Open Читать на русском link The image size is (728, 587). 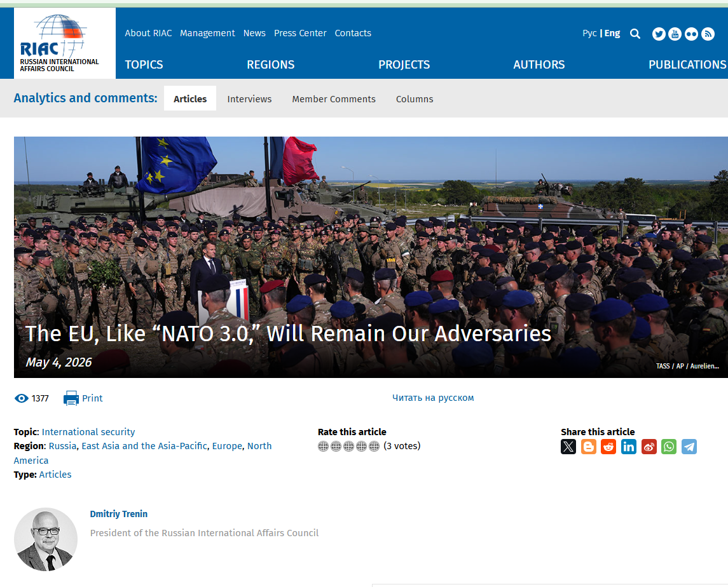pyautogui.click(x=433, y=398)
